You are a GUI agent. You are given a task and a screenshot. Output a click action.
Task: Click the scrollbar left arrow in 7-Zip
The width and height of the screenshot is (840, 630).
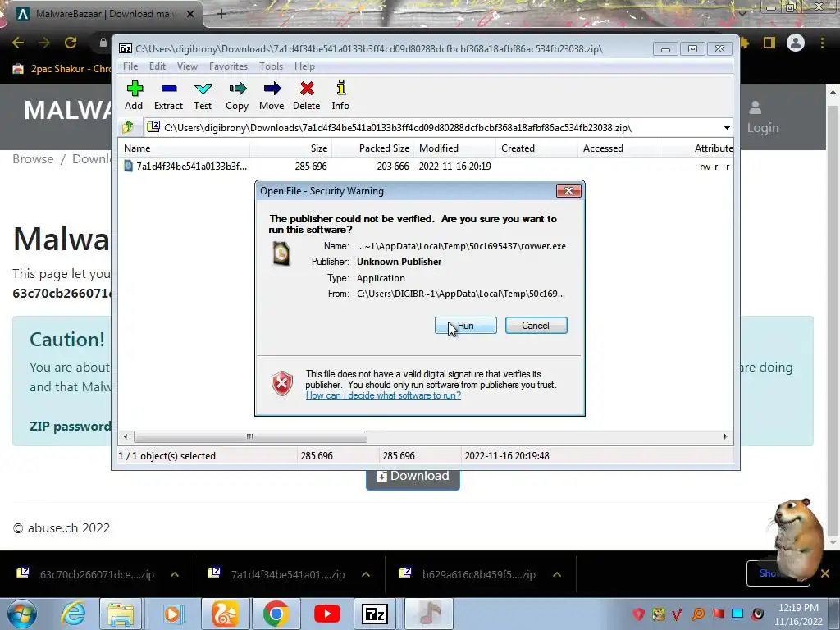click(126, 436)
